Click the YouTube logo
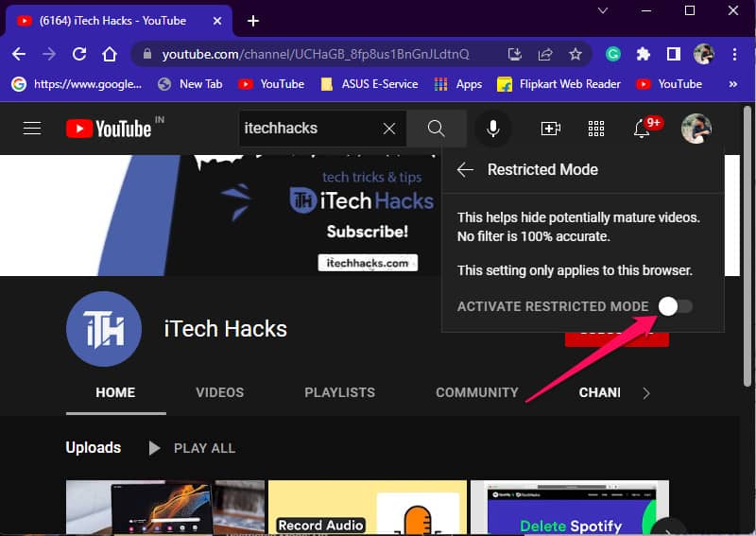The width and height of the screenshot is (756, 536). point(109,129)
